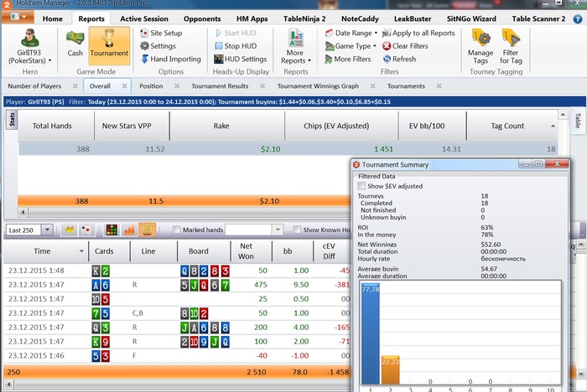Close the Overall report tab
The image size is (587, 392).
pyautogui.click(x=124, y=86)
